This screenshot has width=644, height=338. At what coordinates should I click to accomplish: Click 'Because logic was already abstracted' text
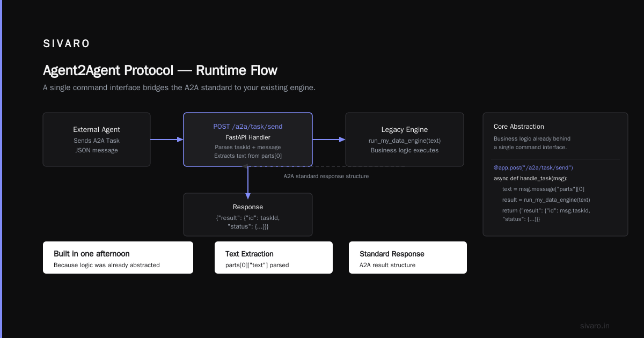(107, 265)
